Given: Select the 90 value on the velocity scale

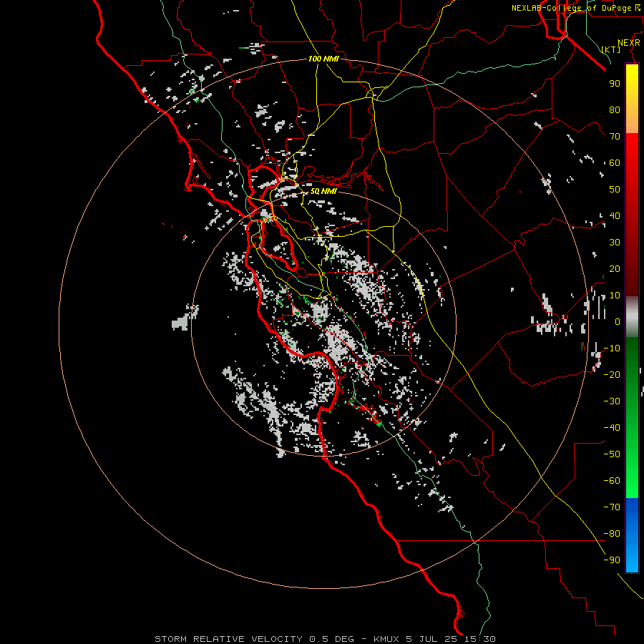Looking at the screenshot, I should tap(615, 84).
